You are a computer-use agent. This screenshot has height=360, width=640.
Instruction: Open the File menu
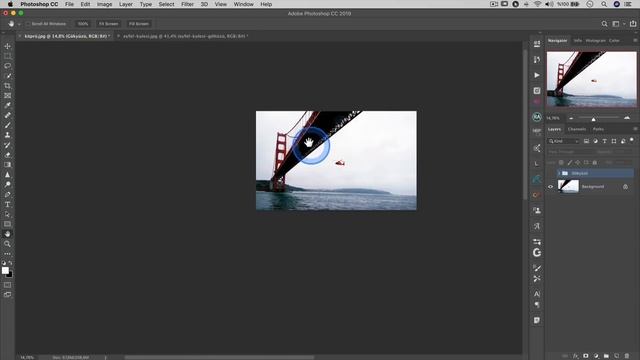pyautogui.click(x=69, y=4)
